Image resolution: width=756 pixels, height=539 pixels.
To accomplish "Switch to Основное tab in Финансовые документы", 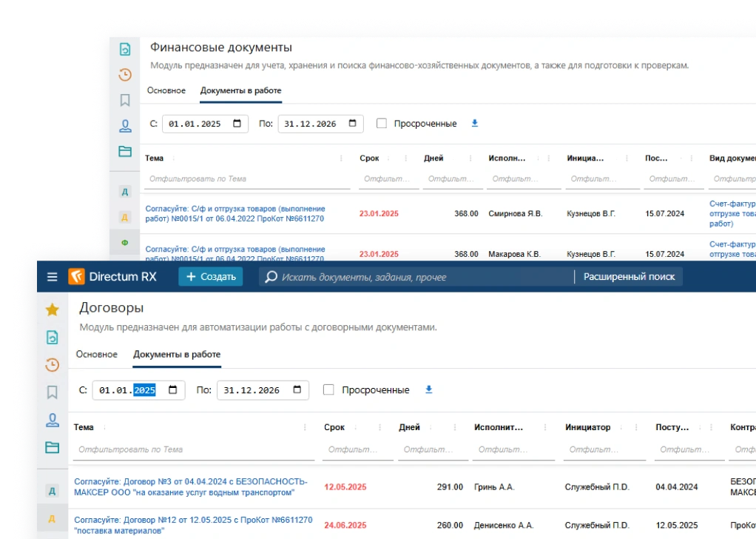I will tap(166, 91).
